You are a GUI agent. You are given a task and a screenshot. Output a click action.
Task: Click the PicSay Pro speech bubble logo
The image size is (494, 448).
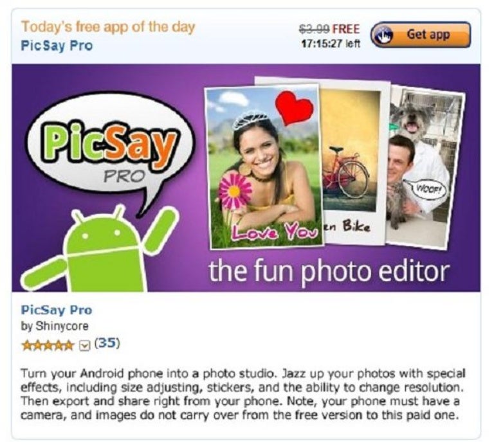point(110,152)
